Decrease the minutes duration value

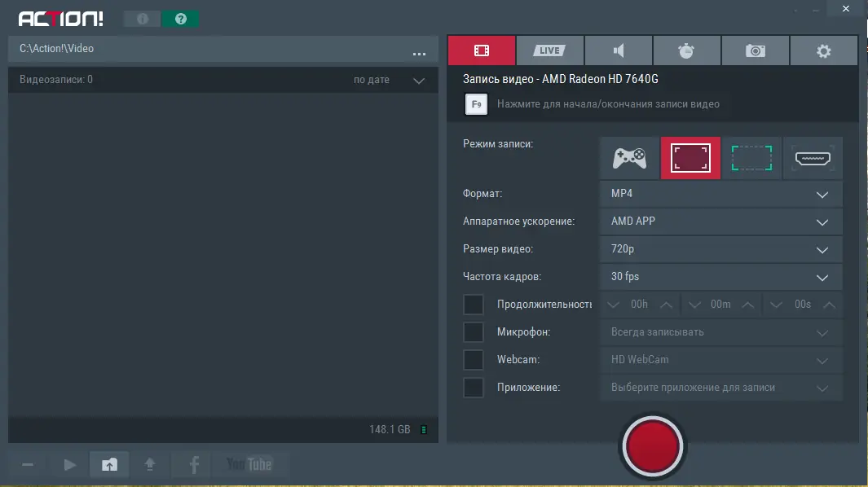(x=694, y=305)
